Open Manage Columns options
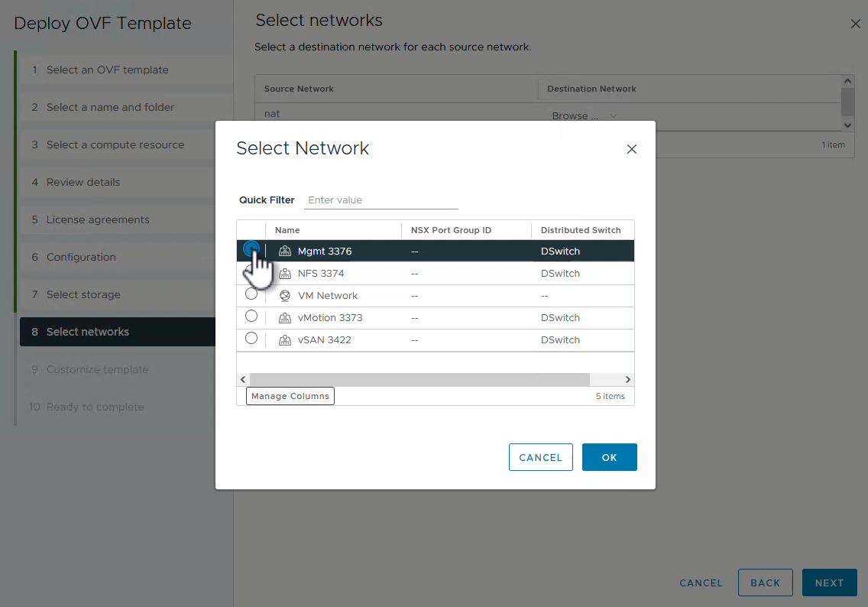The height and width of the screenshot is (607, 868). pos(290,396)
